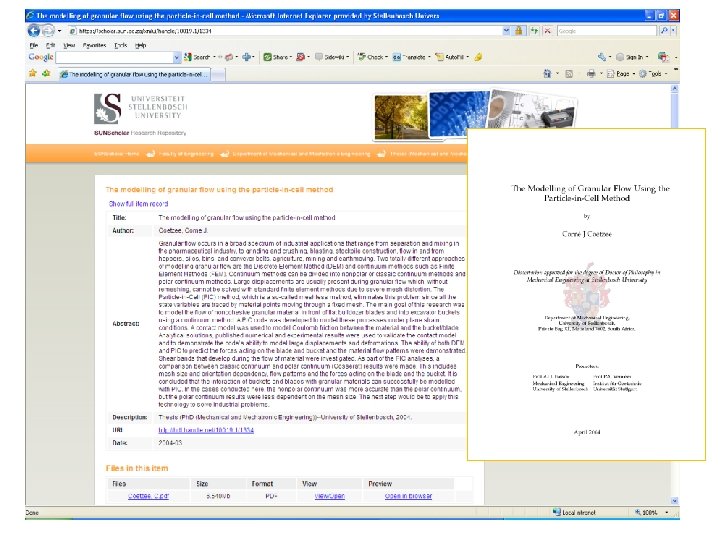Open the recent pages dropdown beside Forward

(x=59, y=31)
